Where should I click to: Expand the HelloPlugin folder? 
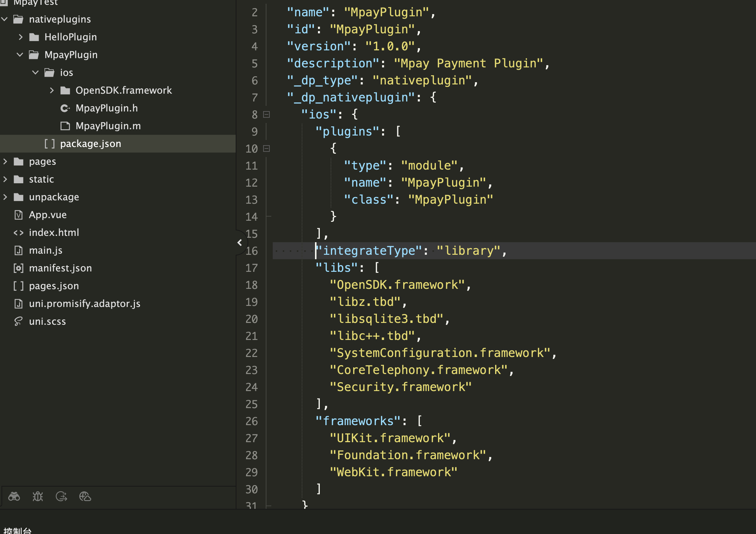tap(21, 37)
